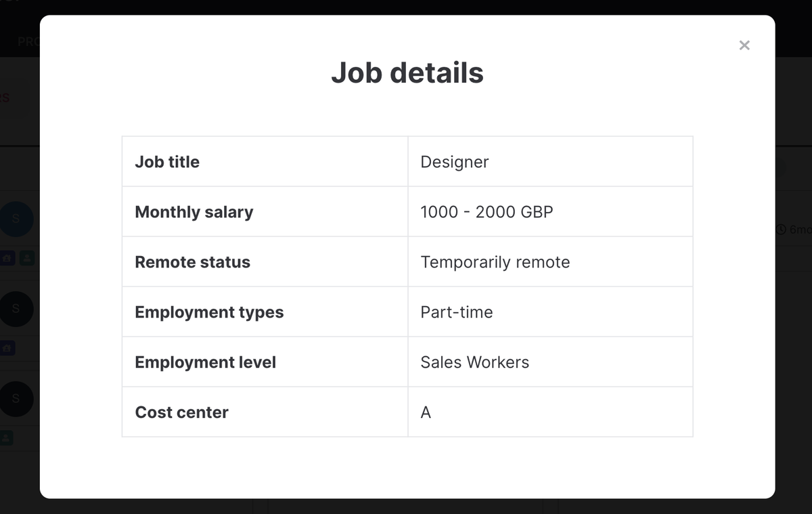This screenshot has height=514, width=812.
Task: Click the green person icon beside the home icon
Action: (x=26, y=258)
